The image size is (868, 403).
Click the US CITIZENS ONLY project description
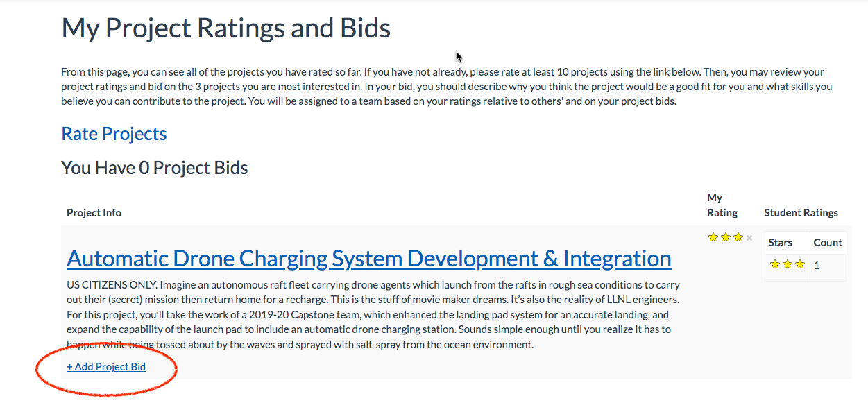(x=373, y=314)
